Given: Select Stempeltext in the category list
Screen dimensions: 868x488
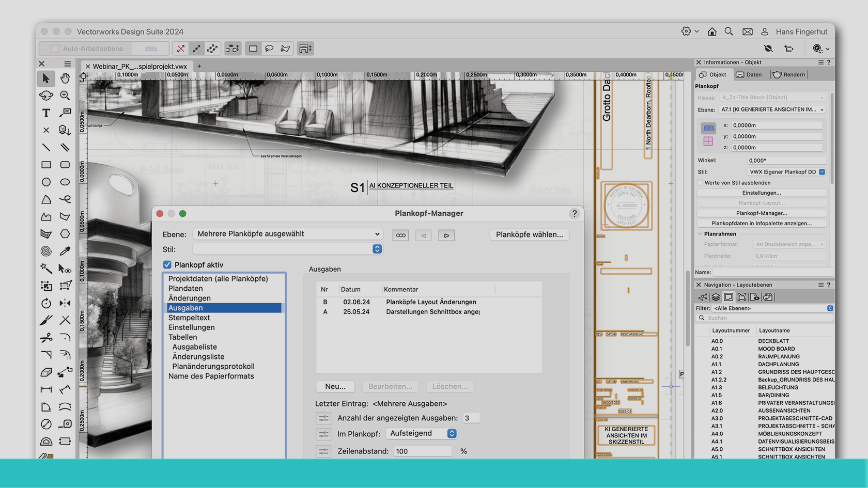Looking at the screenshot, I should point(189,318).
